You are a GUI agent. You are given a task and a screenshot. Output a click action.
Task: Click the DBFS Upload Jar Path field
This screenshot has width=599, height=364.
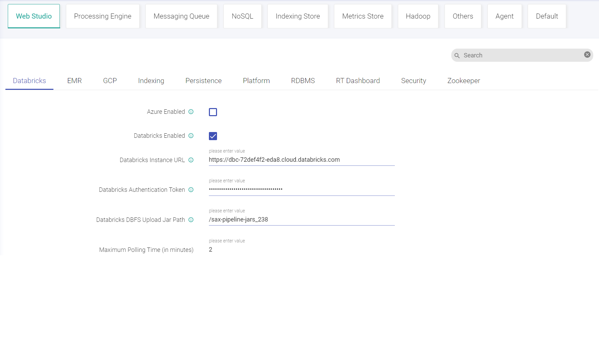[x=302, y=219]
